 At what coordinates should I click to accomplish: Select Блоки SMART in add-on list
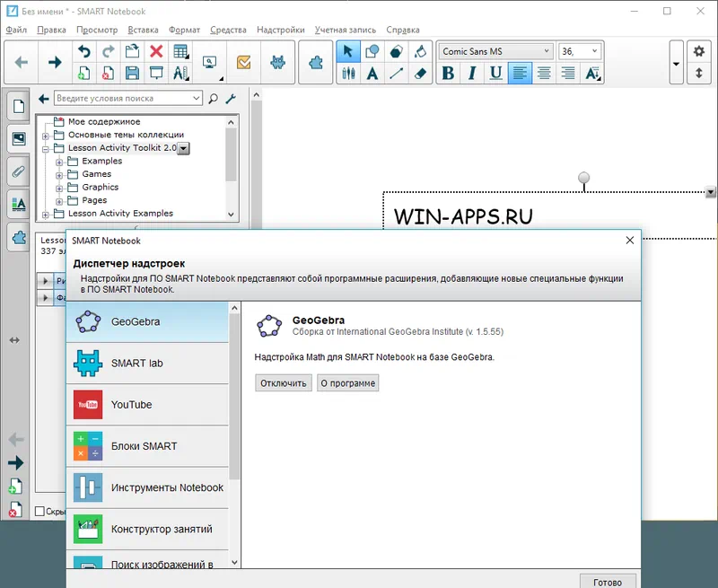tap(147, 446)
